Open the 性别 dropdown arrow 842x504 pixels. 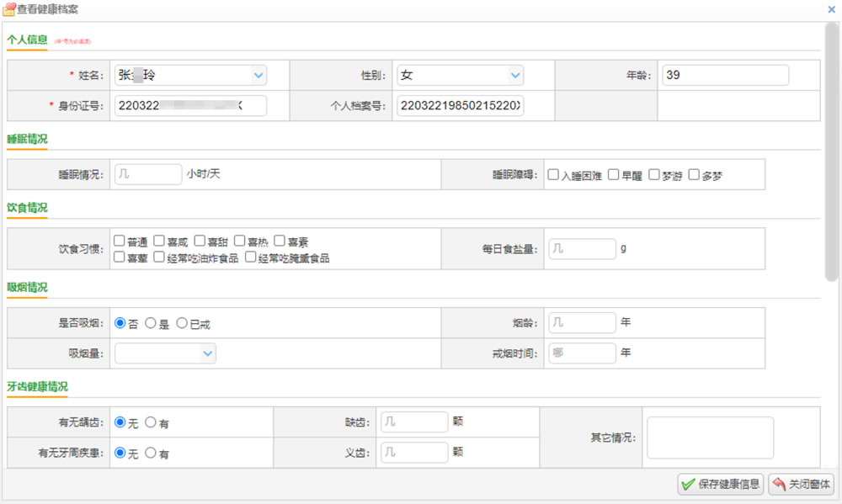point(515,75)
